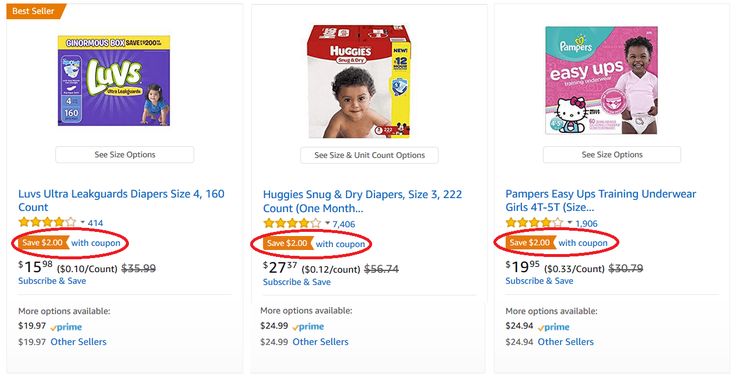Click the with coupon link for Huggies
Viewport: 736px width, 377px height.
(340, 244)
